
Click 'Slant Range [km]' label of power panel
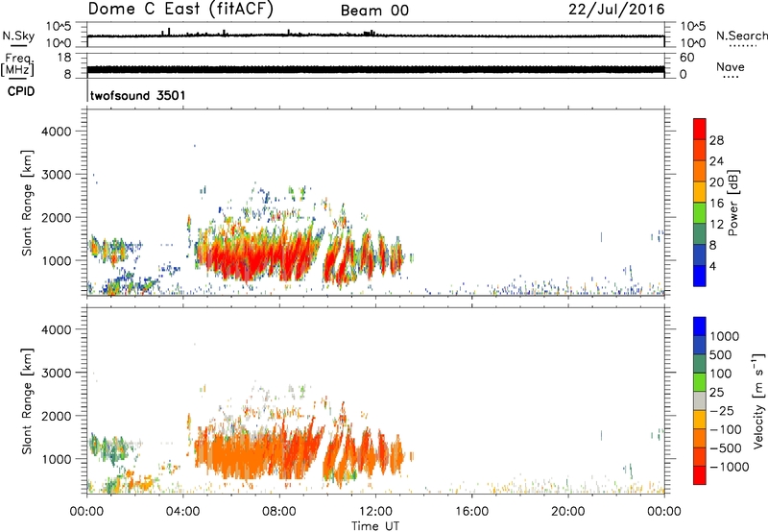pos(27,203)
